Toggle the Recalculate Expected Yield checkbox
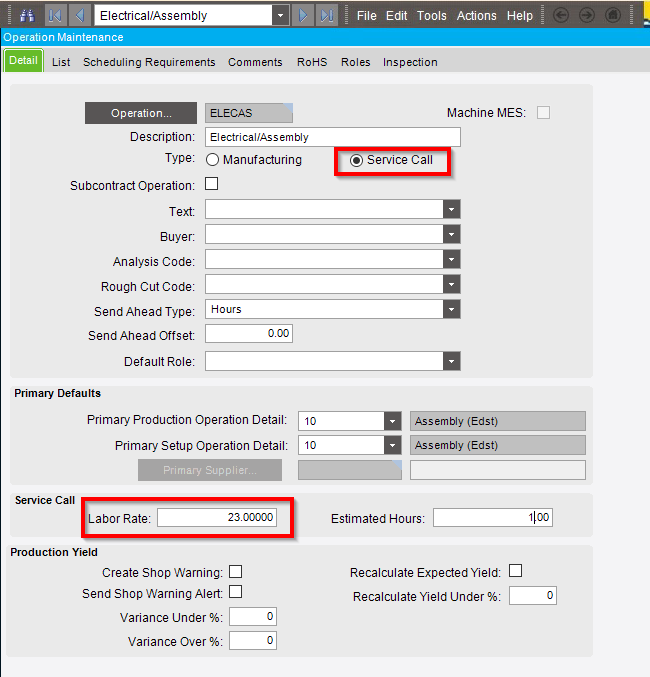Screen dimensions: 650x677 (x=515, y=571)
